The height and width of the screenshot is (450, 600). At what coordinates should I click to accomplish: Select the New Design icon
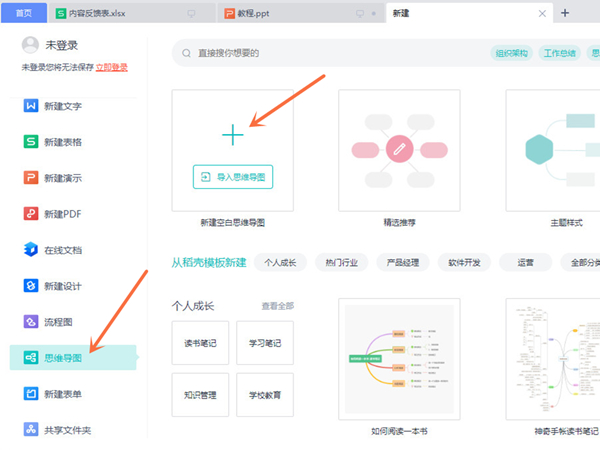[x=31, y=286]
